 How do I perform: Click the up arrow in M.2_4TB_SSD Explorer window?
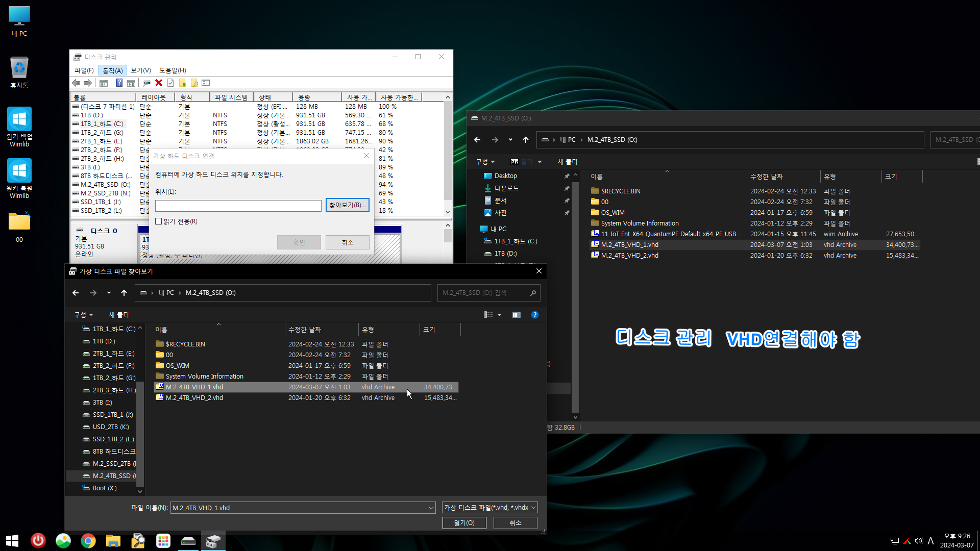526,140
